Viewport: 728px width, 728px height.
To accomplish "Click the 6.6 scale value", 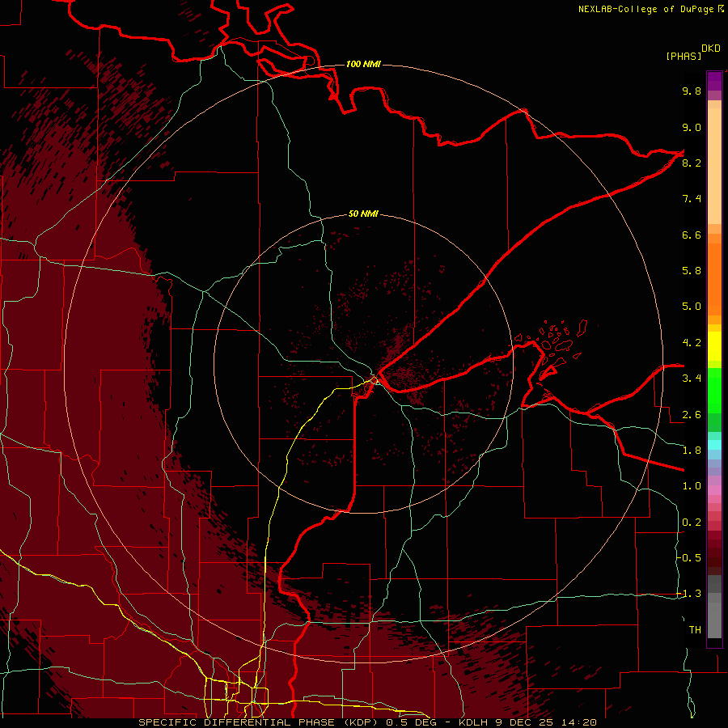I will (692, 235).
